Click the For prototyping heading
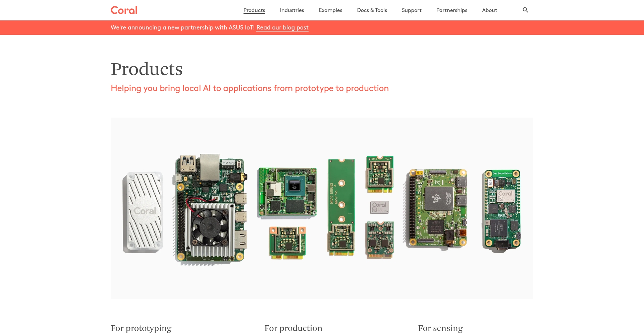Image resolution: width=644 pixels, height=335 pixels. pos(141,328)
